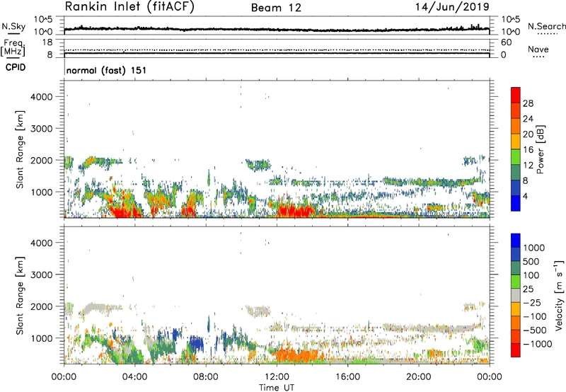Click the blue band of the Power colorbar
This screenshot has height=392, width=566.
click(x=516, y=203)
